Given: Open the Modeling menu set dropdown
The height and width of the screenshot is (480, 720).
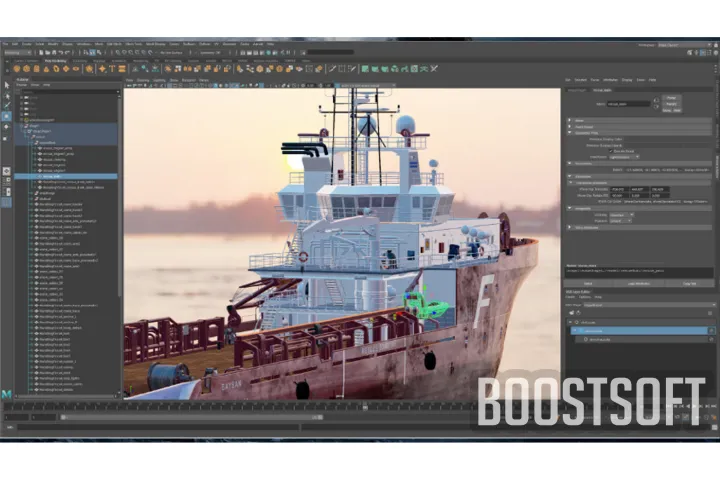Looking at the screenshot, I should 17,53.
